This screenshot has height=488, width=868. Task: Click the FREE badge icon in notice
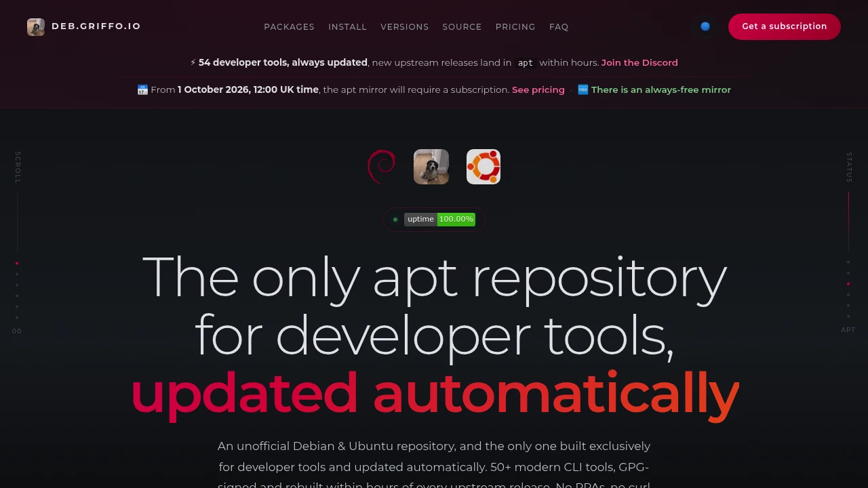[x=583, y=89]
